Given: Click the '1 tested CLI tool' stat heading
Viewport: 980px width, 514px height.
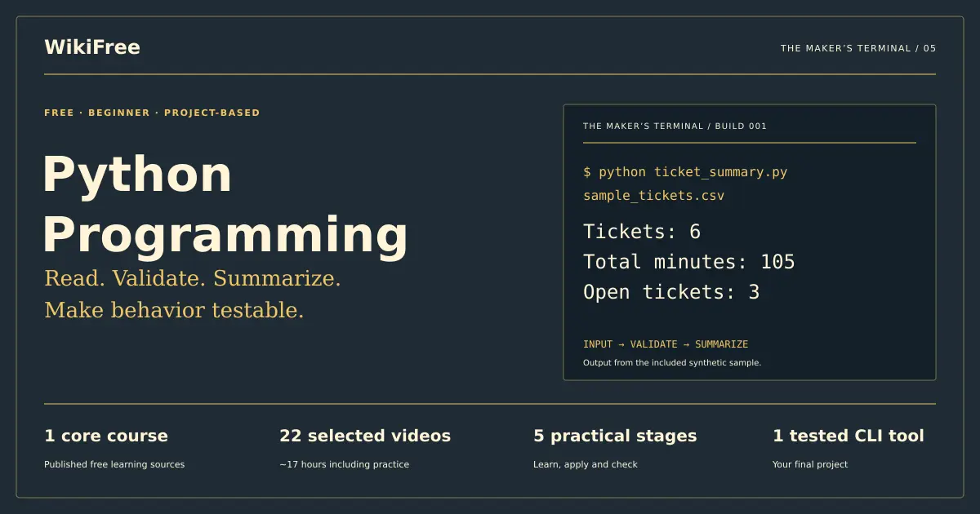Looking at the screenshot, I should click(x=849, y=436).
